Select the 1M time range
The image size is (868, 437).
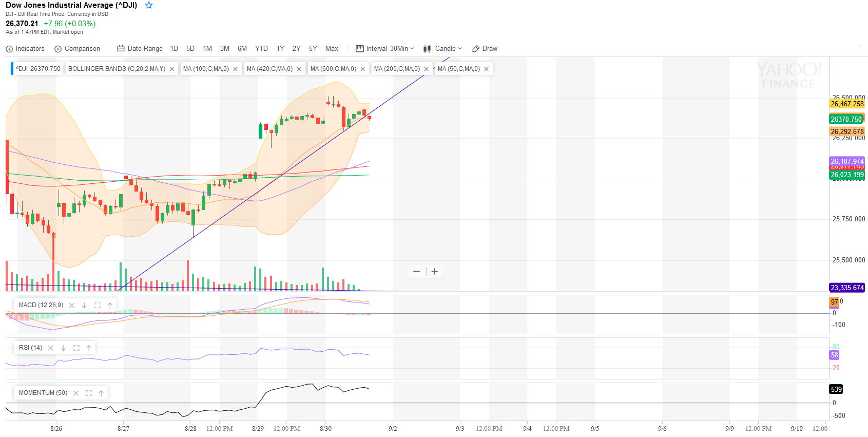click(x=207, y=49)
